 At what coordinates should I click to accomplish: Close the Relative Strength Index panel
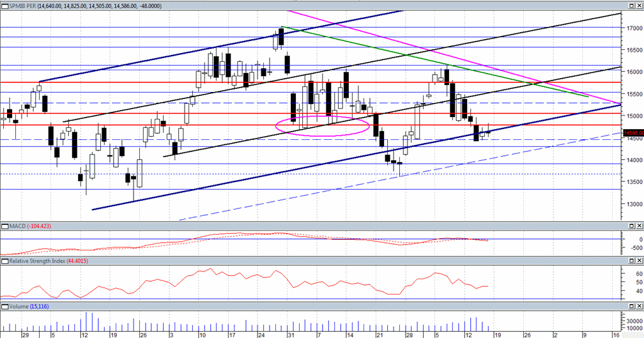(639, 261)
